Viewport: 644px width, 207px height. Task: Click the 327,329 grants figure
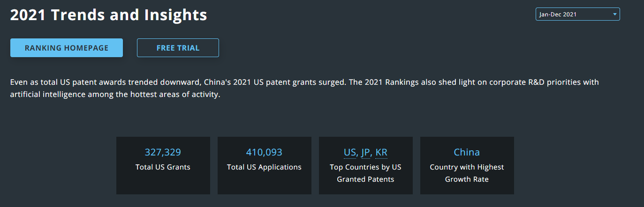(x=163, y=152)
